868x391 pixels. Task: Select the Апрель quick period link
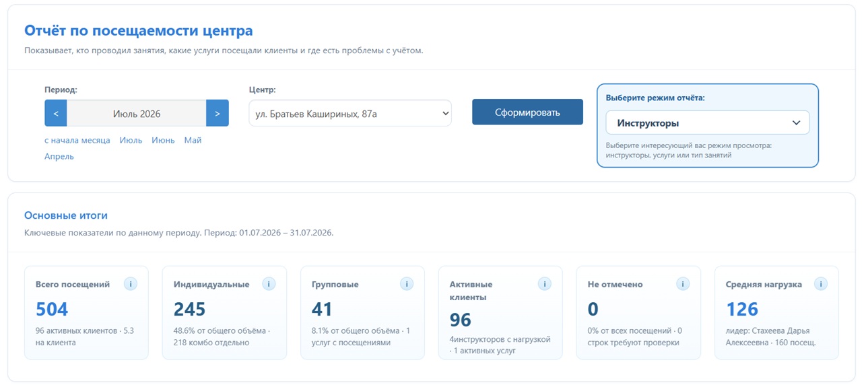[59, 156]
